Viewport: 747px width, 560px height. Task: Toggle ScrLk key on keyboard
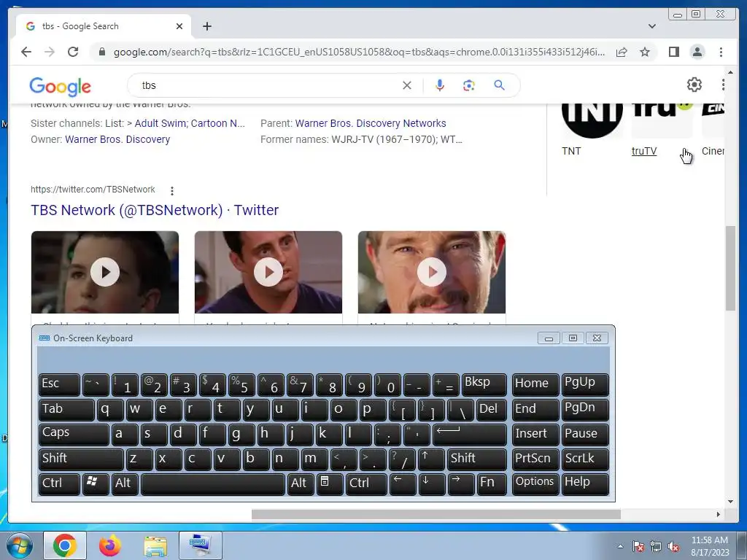585,459
